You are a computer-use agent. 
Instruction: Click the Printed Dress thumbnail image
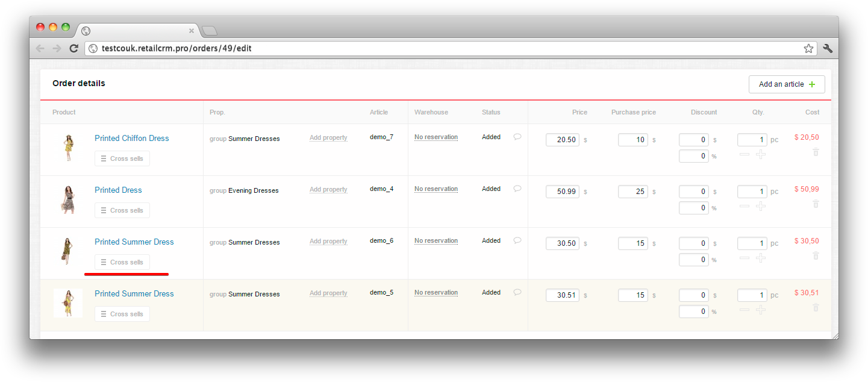(68, 200)
